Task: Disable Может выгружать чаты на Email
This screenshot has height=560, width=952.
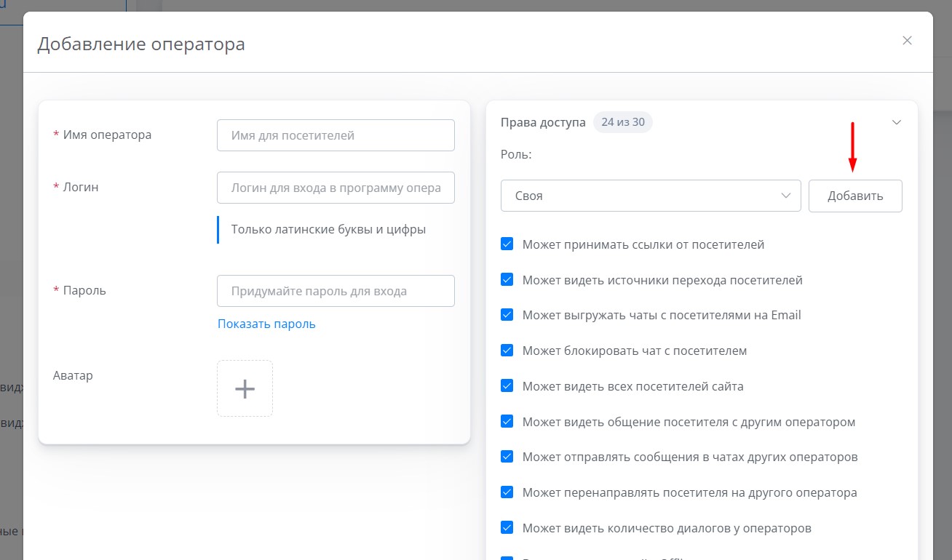Action: click(x=507, y=315)
